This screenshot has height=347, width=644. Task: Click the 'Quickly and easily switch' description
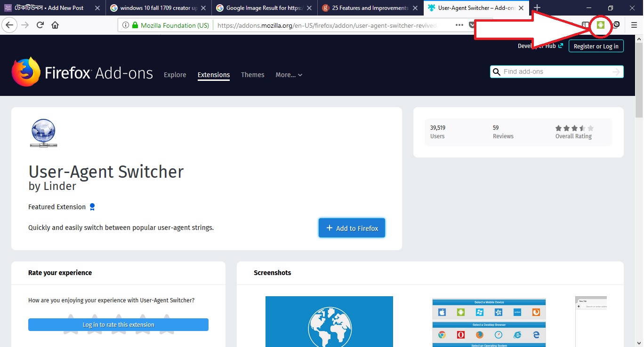point(121,228)
